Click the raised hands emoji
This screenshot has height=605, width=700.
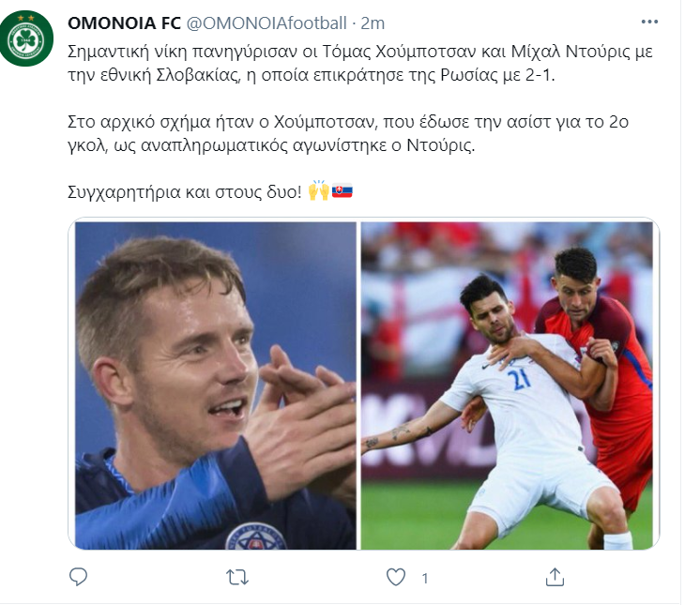(x=319, y=191)
